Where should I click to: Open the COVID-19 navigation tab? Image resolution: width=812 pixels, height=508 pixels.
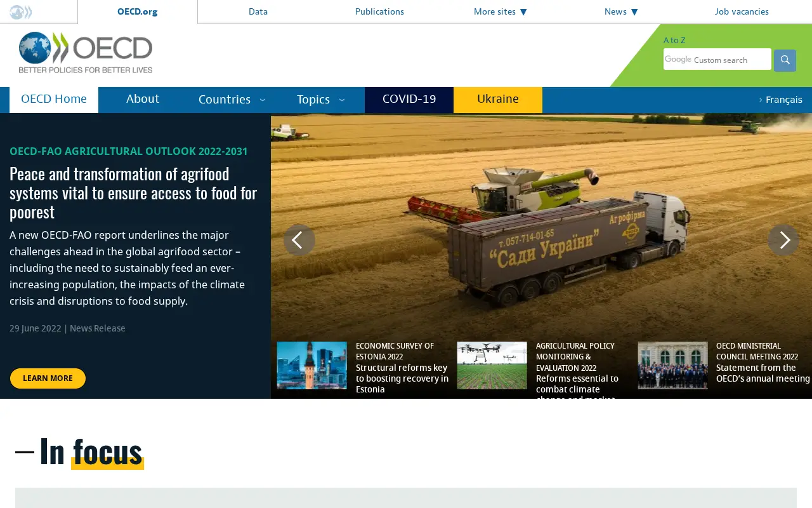click(x=409, y=100)
